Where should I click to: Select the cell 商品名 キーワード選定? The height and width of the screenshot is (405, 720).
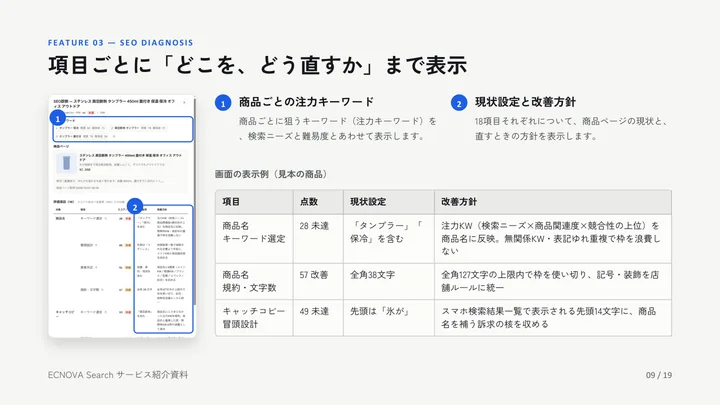(x=254, y=239)
